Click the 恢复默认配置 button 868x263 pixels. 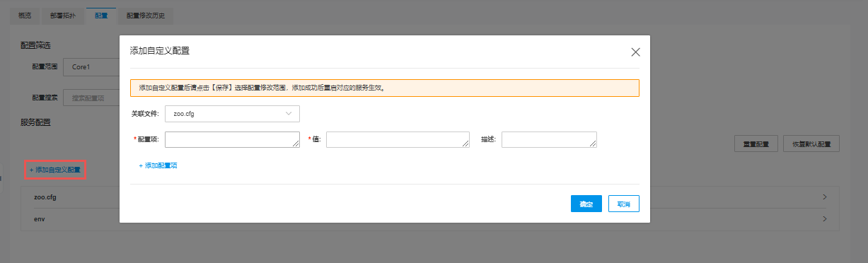coord(811,144)
